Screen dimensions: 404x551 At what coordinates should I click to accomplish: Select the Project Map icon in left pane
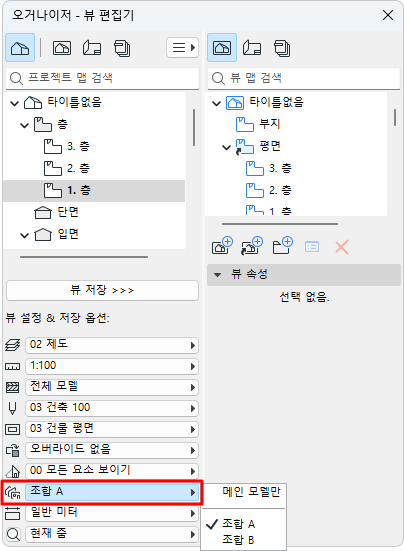[x=20, y=48]
